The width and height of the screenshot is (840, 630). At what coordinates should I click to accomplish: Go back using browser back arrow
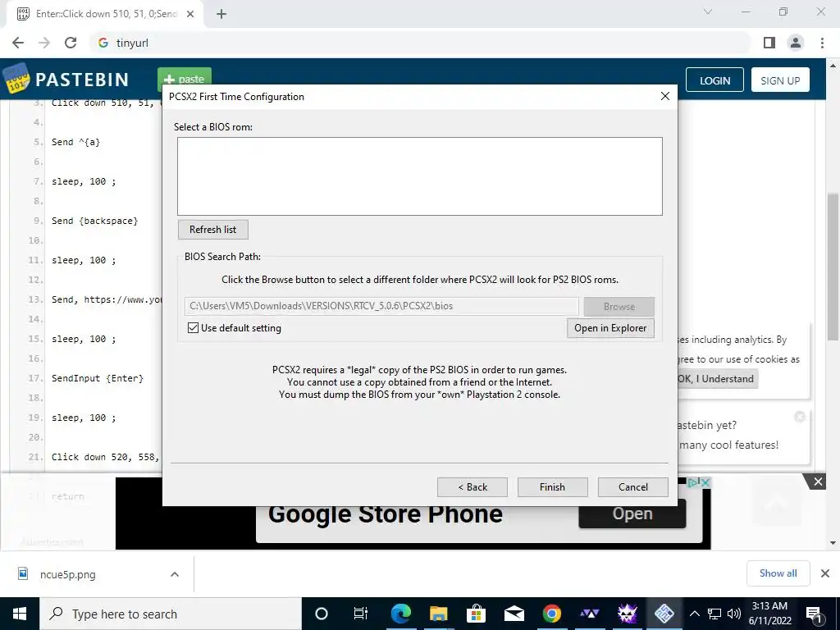click(x=18, y=43)
